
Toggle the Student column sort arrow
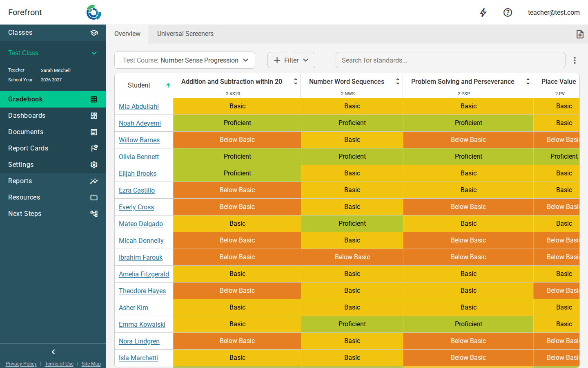tap(168, 85)
